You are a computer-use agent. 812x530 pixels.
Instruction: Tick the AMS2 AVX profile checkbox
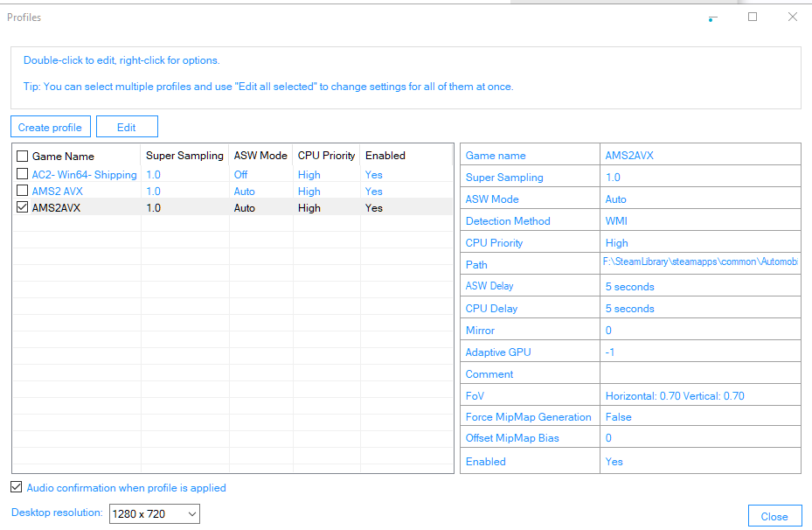click(x=22, y=190)
